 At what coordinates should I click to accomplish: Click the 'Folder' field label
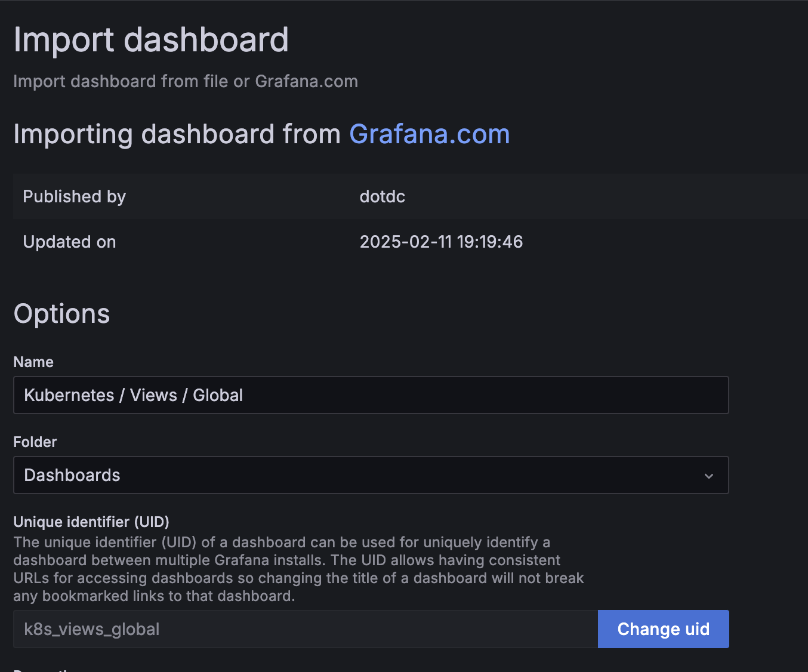coord(35,442)
